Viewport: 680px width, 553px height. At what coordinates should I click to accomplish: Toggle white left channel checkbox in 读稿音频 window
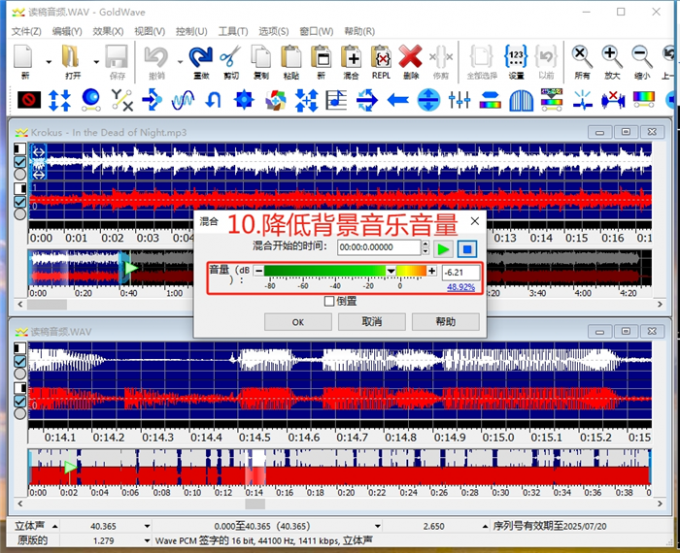[20, 361]
